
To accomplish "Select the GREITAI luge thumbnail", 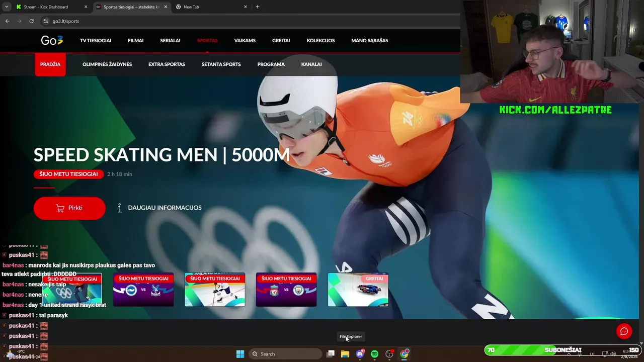I will (358, 290).
